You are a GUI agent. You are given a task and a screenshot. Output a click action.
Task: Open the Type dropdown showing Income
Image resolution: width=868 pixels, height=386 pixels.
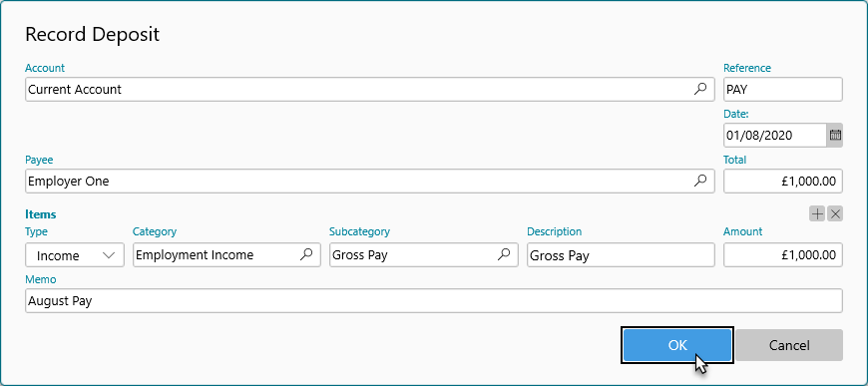[x=75, y=255]
